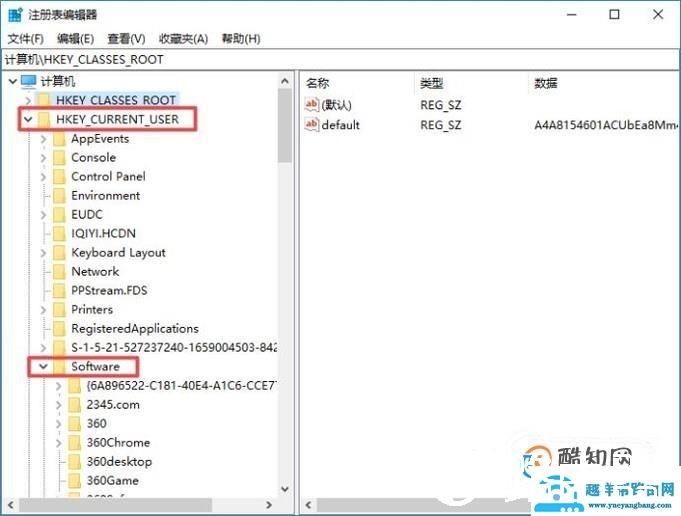Expand the Printers key
Viewport: 681px width, 516px height.
(43, 309)
